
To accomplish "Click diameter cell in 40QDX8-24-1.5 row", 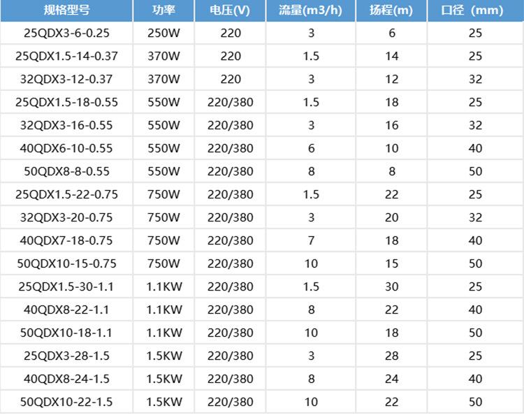I will (475, 379).
